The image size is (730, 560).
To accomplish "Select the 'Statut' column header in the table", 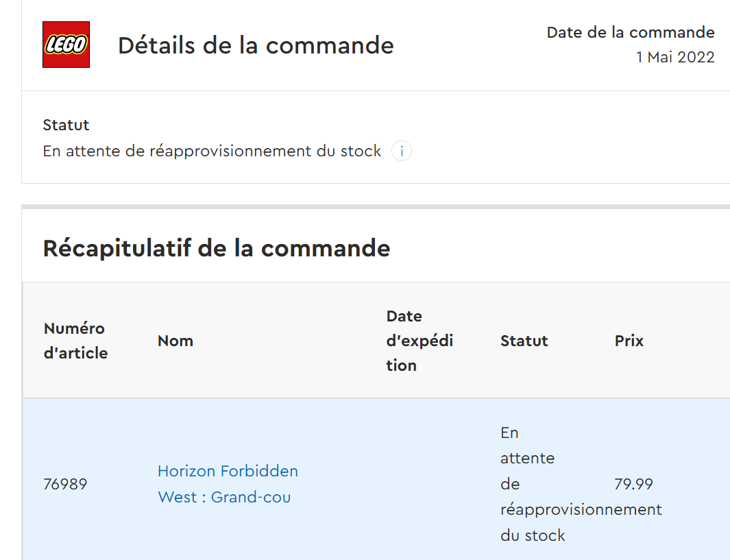I will 524,341.
